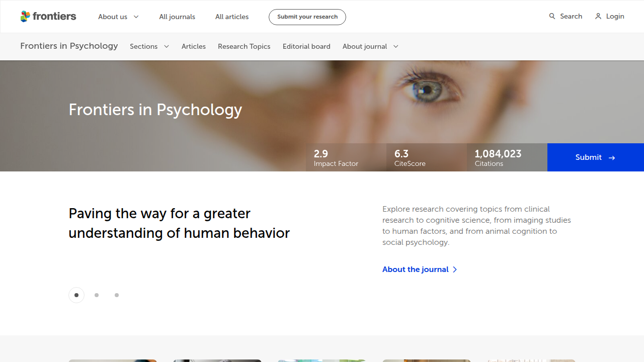The height and width of the screenshot is (362, 644).
Task: Click the Search magnifier icon
Action: tap(552, 16)
